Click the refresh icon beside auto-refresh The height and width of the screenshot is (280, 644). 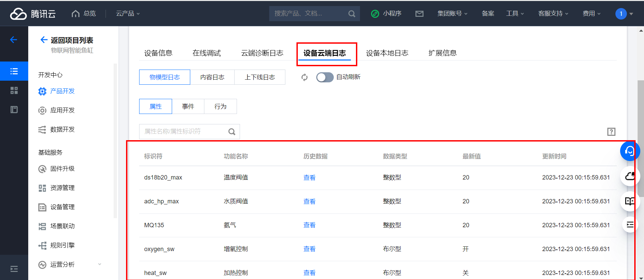tap(305, 77)
